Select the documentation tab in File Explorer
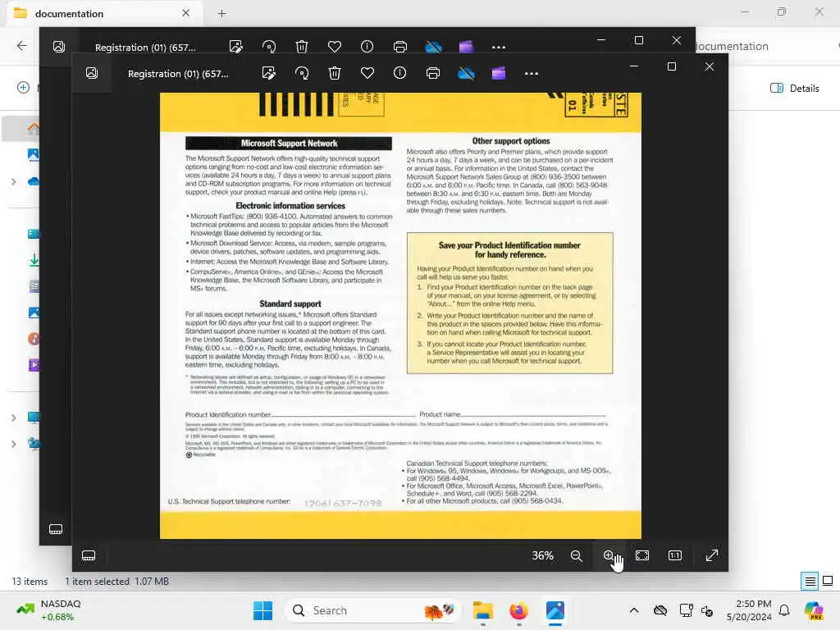 [105, 13]
